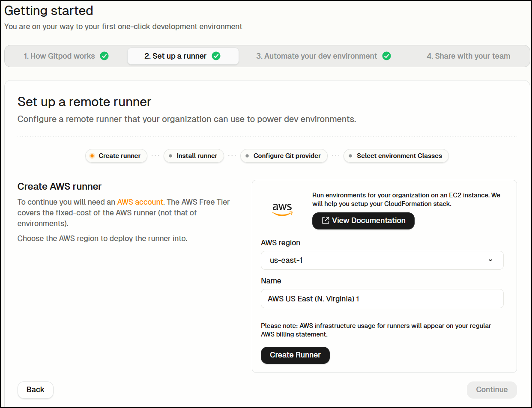This screenshot has height=408, width=532.
Task: Click the Back button
Action: coord(36,390)
